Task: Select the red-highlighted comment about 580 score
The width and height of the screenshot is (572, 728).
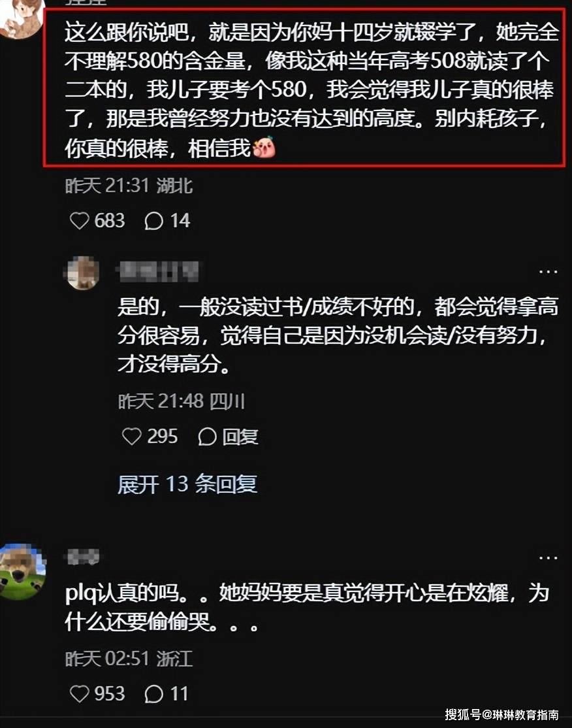Action: coord(304,88)
